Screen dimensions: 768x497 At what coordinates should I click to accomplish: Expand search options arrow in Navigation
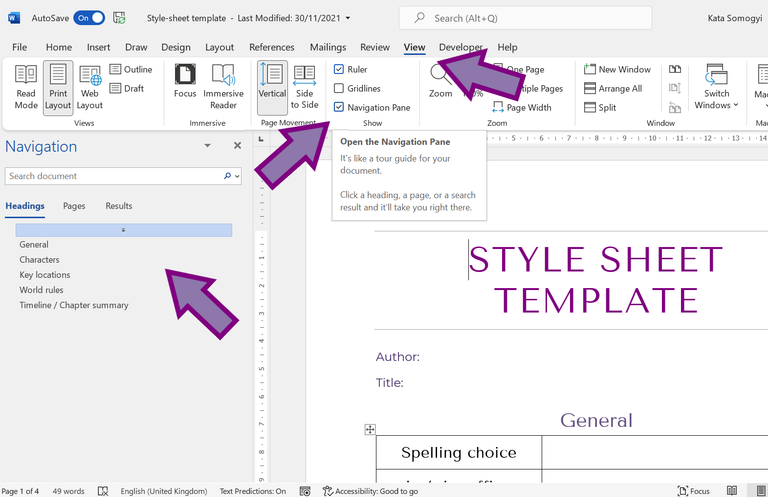(238, 176)
